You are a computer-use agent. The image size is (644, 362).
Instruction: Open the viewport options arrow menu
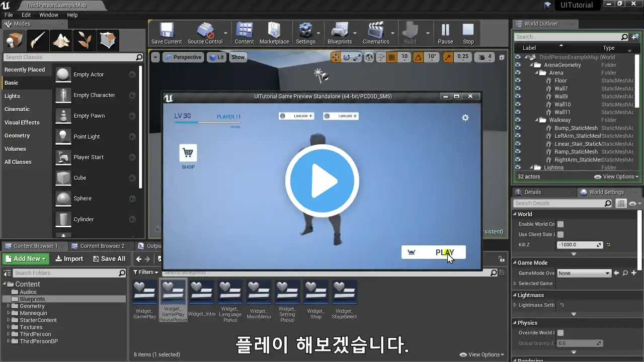[155, 57]
